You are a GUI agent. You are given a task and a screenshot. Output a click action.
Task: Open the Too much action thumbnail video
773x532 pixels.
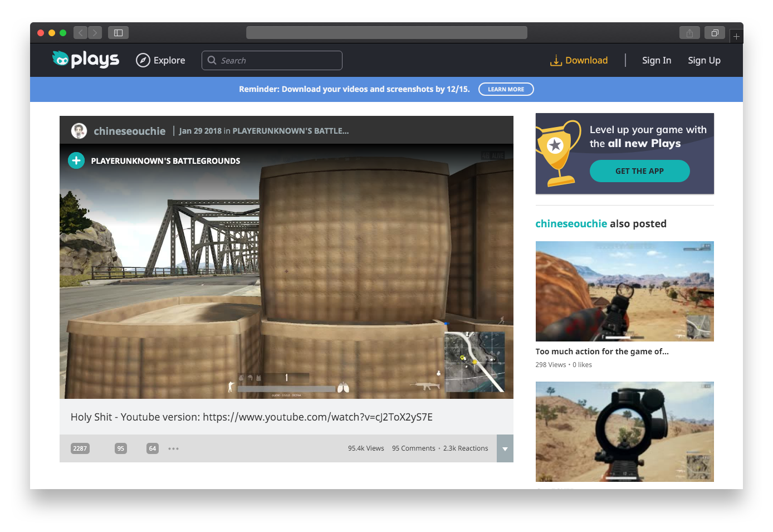pyautogui.click(x=624, y=291)
